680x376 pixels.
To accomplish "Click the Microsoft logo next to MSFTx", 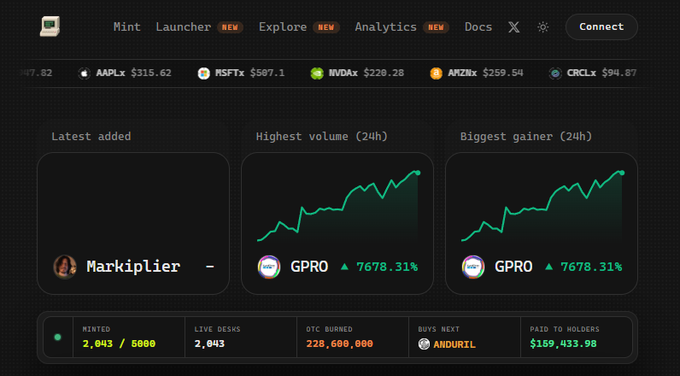I will [x=203, y=73].
